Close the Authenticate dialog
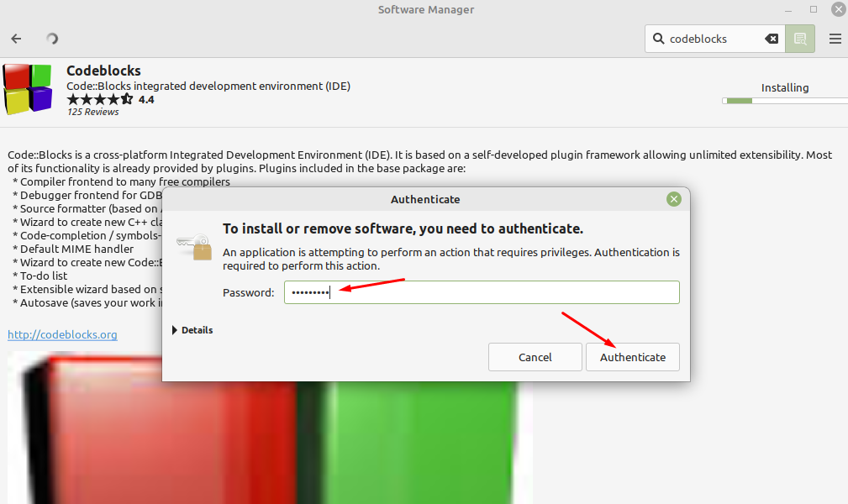848x504 pixels. point(674,199)
